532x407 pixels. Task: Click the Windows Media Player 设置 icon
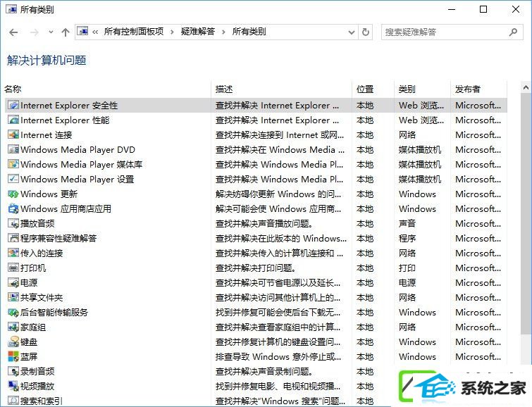point(13,179)
